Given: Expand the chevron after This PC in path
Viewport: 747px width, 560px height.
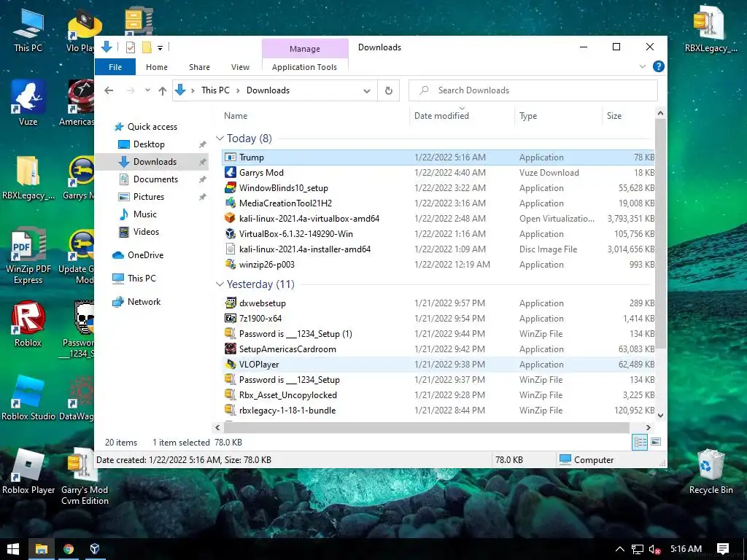Looking at the screenshot, I should (x=238, y=90).
